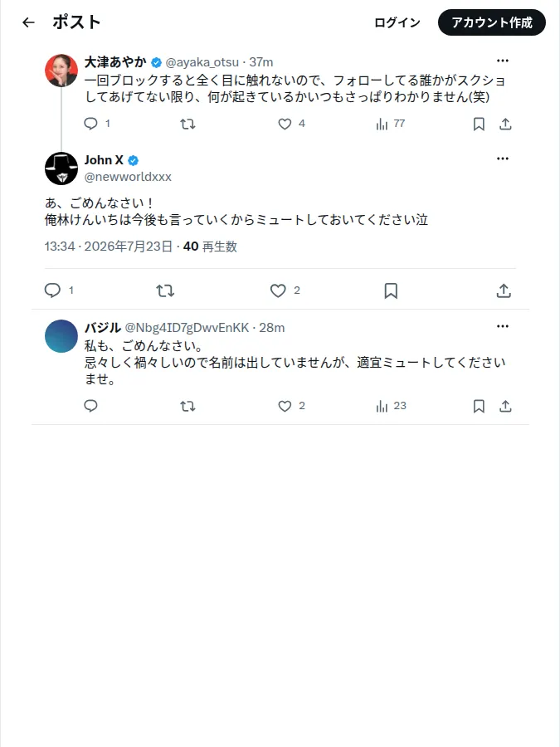Click the アカウント作成 button
This screenshot has height=747, width=560.
pos(492,22)
